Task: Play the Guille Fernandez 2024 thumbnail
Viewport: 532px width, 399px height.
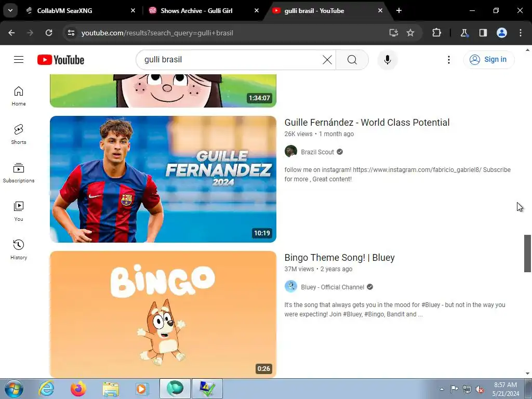Action: 163,179
